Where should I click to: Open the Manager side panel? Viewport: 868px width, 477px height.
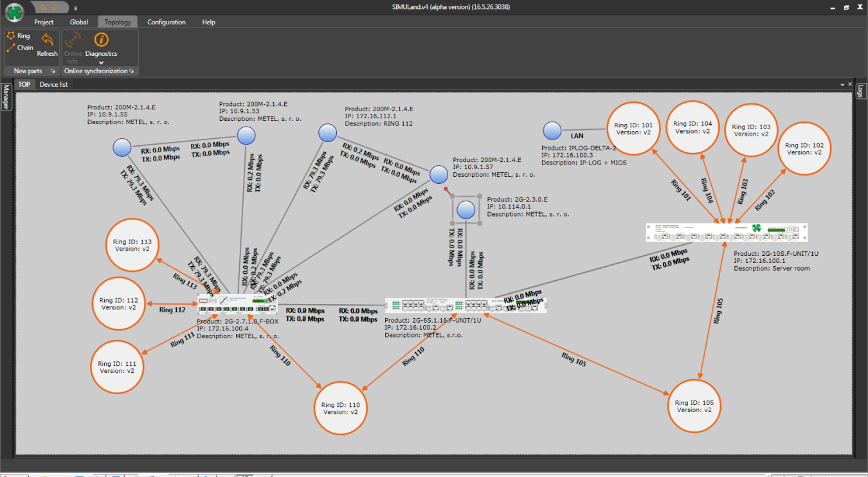pos(6,96)
